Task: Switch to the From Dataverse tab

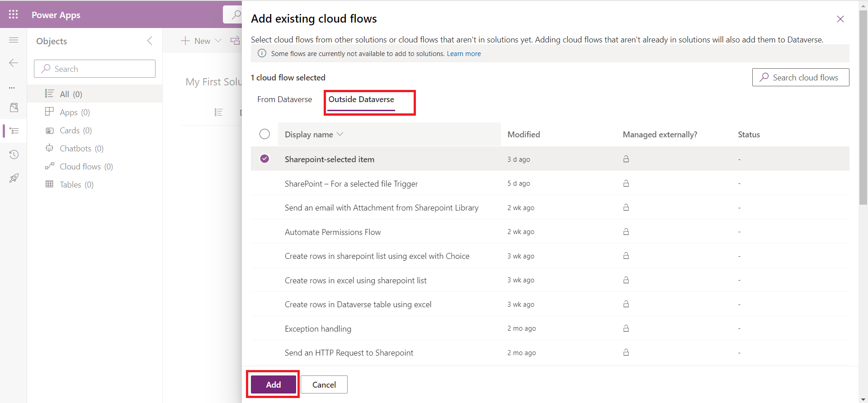Action: tap(284, 99)
